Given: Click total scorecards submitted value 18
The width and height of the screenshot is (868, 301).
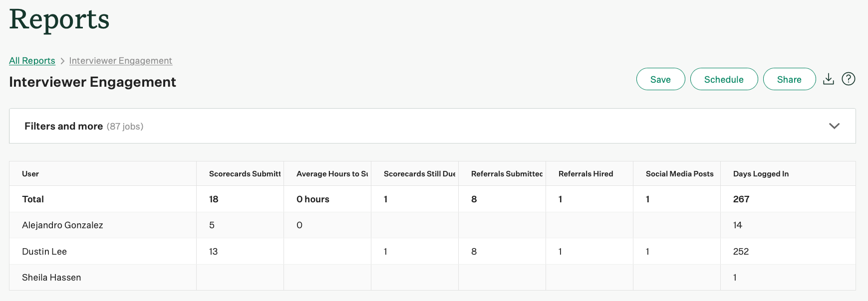Looking at the screenshot, I should click(x=214, y=199).
